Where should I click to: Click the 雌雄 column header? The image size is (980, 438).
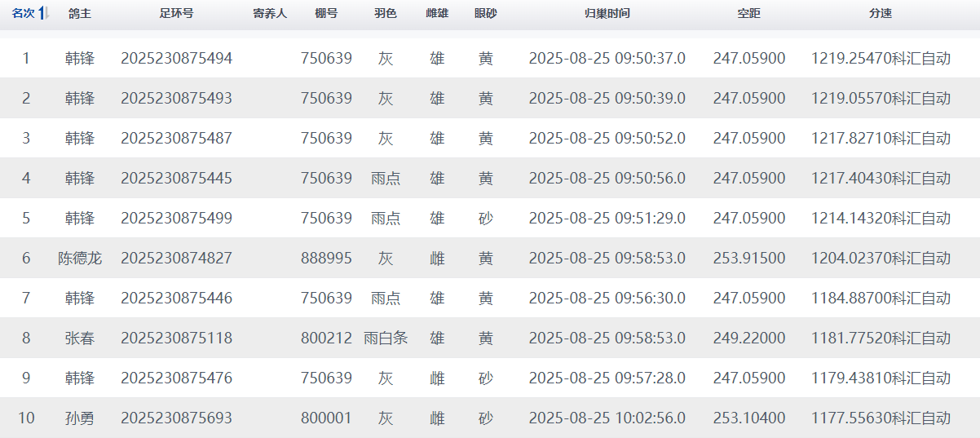pos(437,14)
